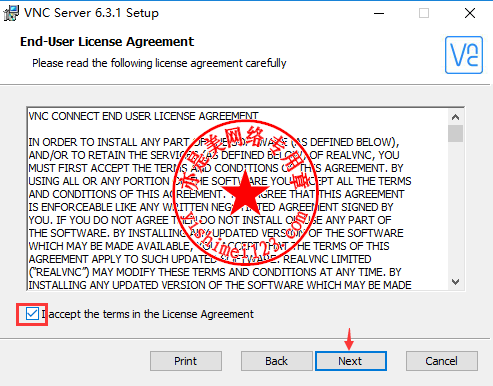
Task: Click the 'I accept the terms' label text
Action: 148,314
